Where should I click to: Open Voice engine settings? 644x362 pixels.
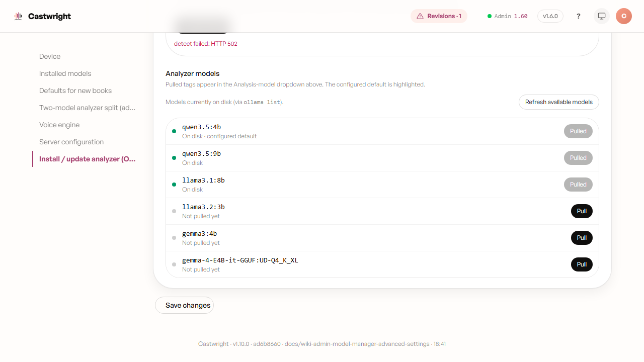click(59, 125)
